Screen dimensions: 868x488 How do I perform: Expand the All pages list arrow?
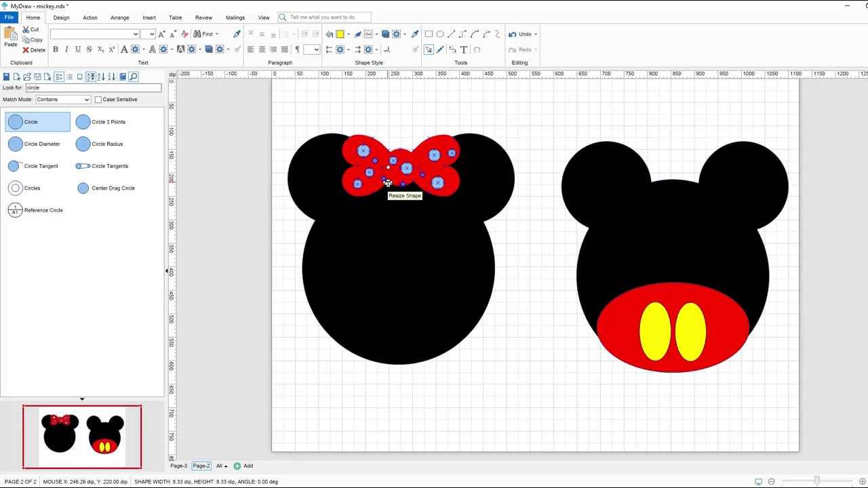(x=225, y=466)
